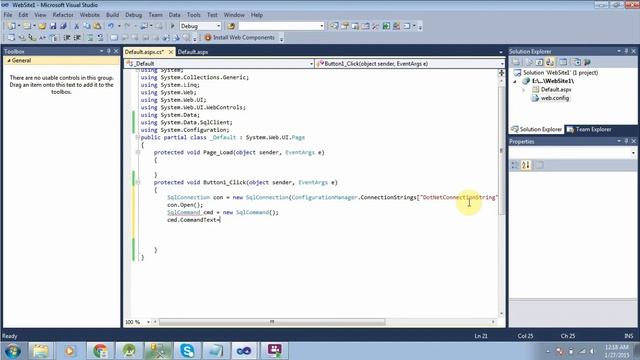The image size is (640, 360).
Task: Open the Properties object selector dropdown
Action: click(x=633, y=153)
